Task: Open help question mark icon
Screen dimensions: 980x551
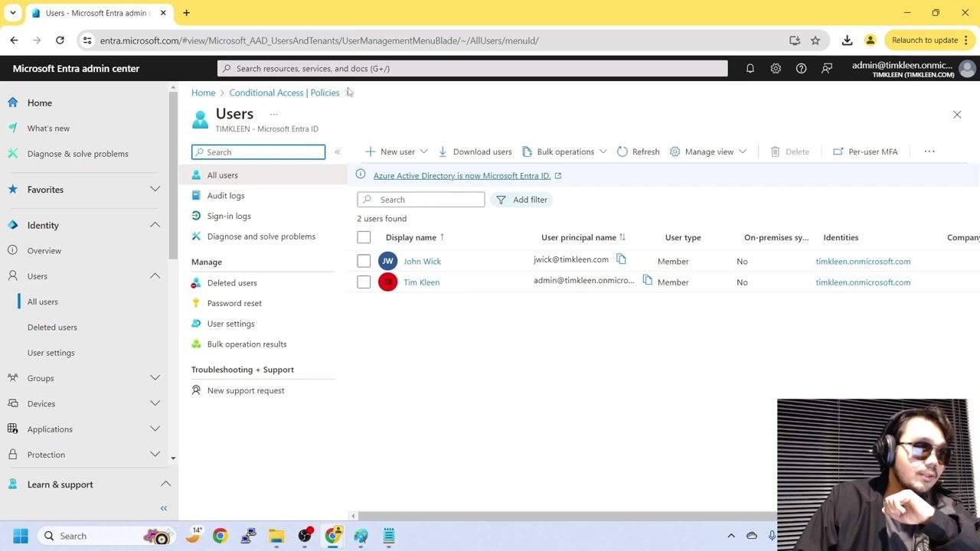Action: [801, 68]
